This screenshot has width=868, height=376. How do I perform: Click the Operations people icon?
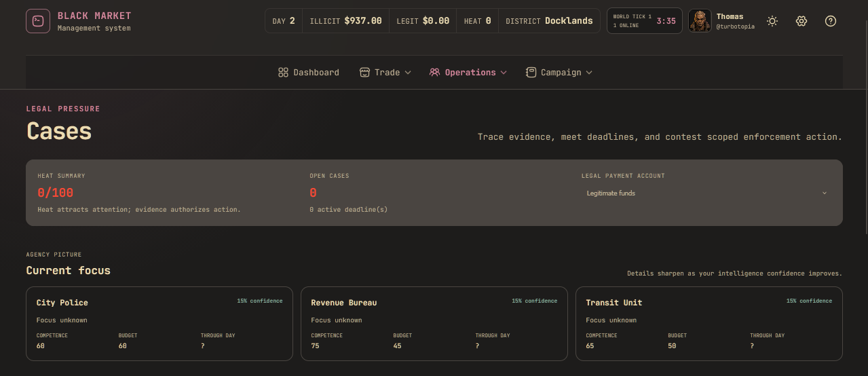pos(434,73)
